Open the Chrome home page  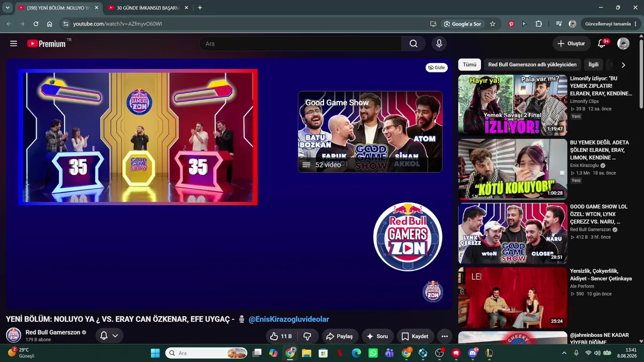[49, 24]
